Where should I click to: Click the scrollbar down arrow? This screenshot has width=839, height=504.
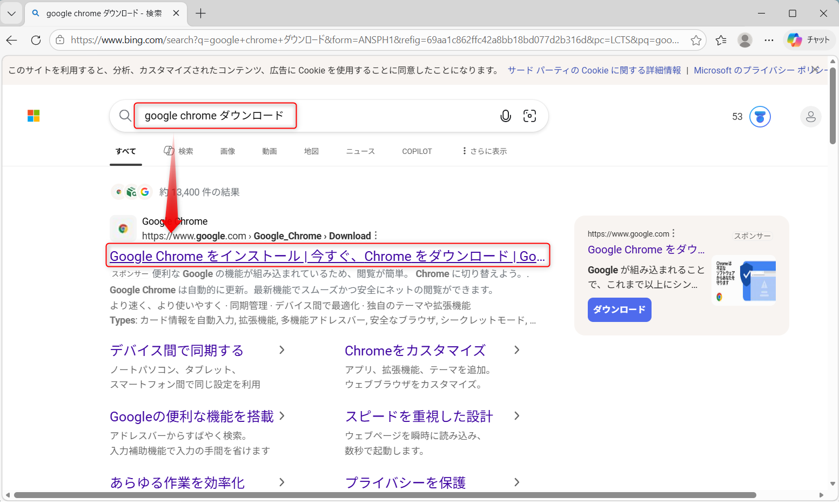click(833, 484)
